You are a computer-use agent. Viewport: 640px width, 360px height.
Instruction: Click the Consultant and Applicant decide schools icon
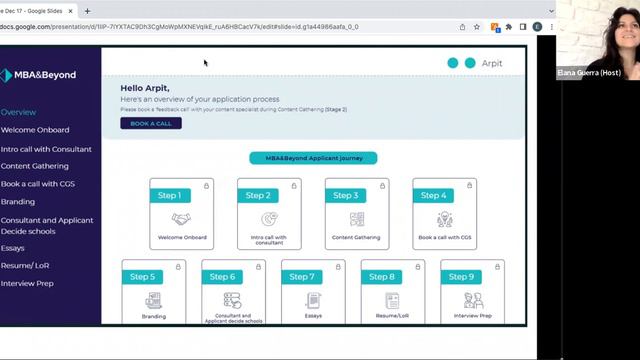click(x=233, y=300)
